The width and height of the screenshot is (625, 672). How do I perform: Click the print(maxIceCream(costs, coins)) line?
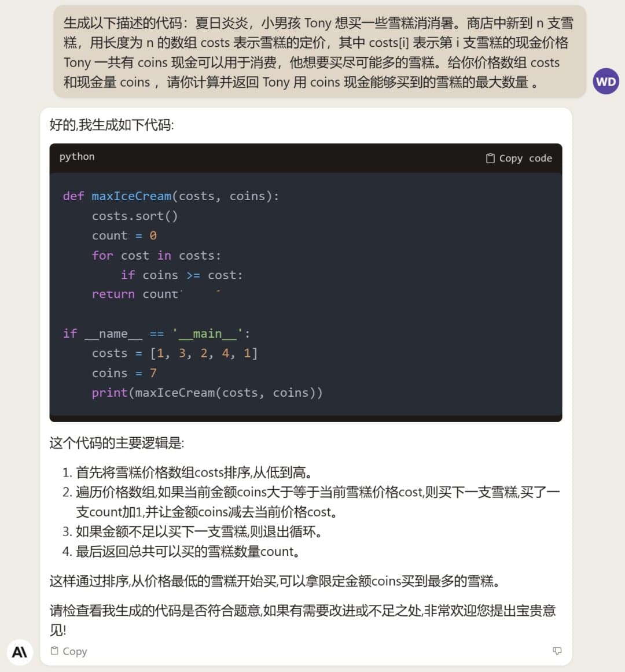tap(207, 392)
